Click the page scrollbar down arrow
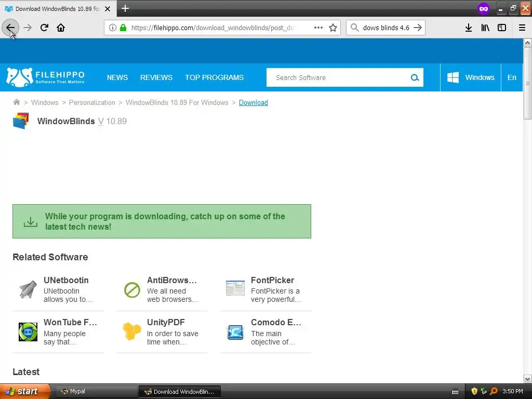 pos(527,379)
